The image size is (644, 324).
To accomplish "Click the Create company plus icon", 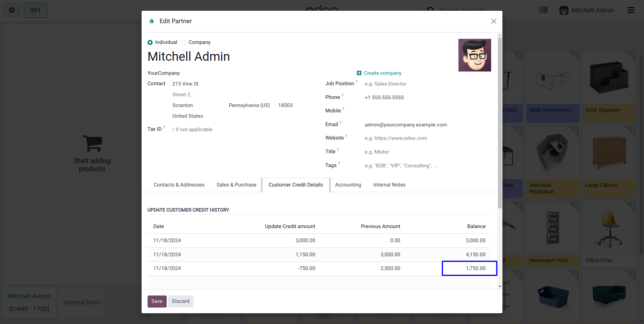I will pos(359,73).
